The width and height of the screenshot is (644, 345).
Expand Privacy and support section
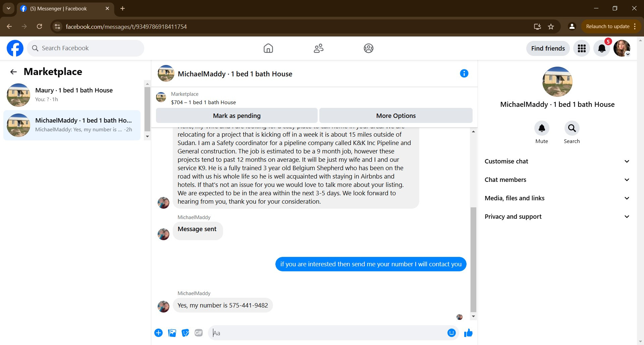click(x=557, y=217)
